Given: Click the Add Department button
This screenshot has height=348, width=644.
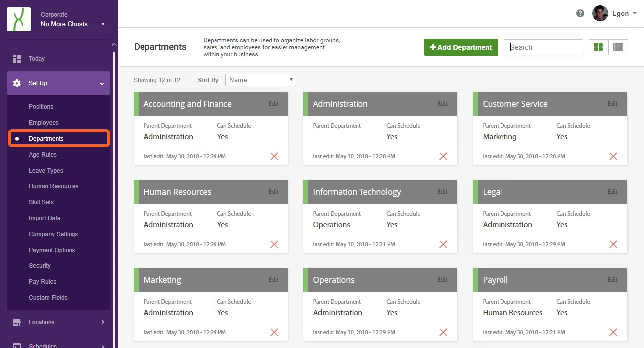Looking at the screenshot, I should click(x=461, y=47).
